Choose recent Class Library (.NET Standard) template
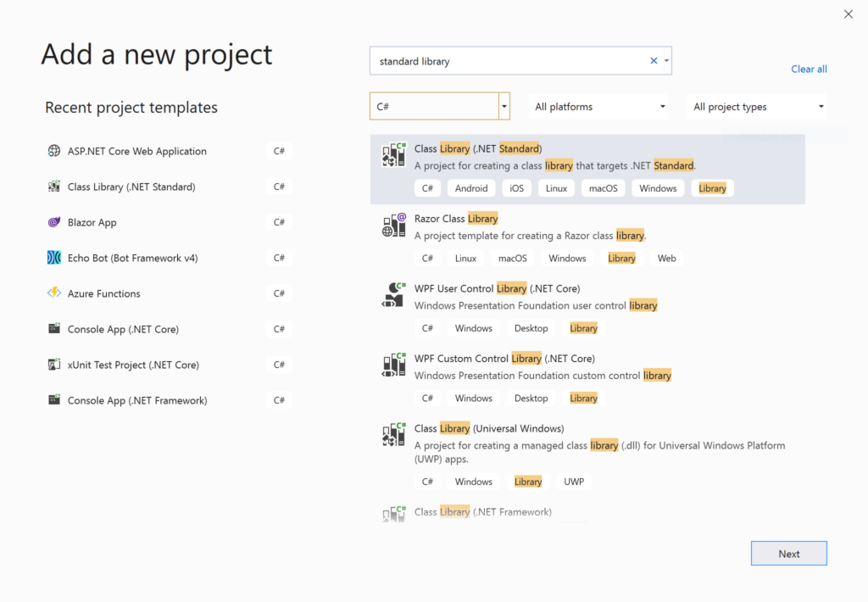 169,187
